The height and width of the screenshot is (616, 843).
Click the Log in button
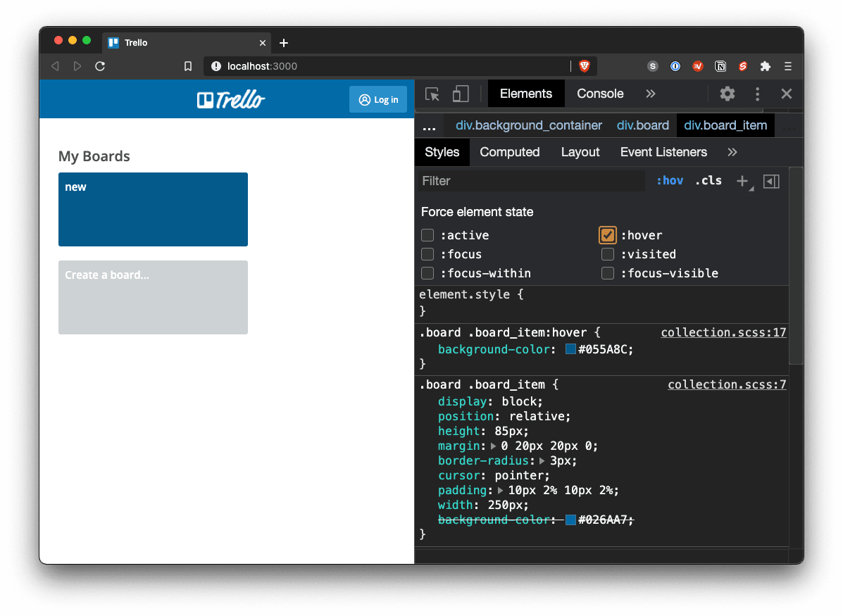[378, 99]
